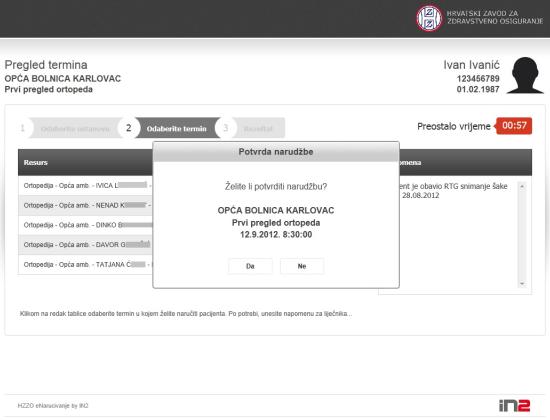Return to the Odaberite ustanovu step tab
The height and width of the screenshot is (420, 550).
pyautogui.click(x=75, y=128)
